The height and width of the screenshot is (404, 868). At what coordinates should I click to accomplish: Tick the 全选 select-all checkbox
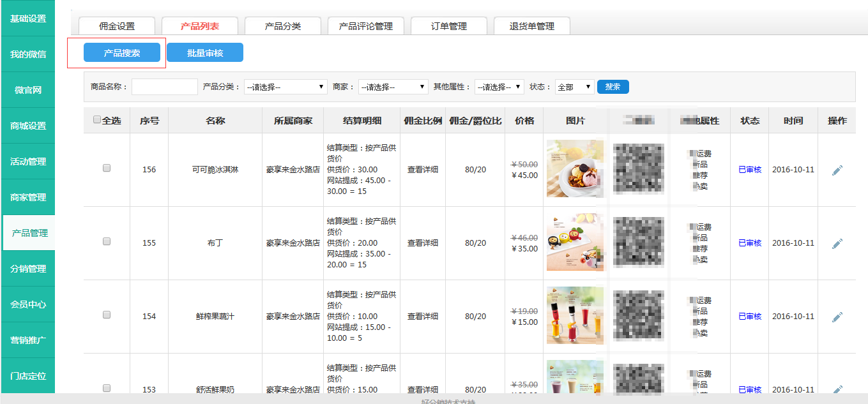click(97, 119)
